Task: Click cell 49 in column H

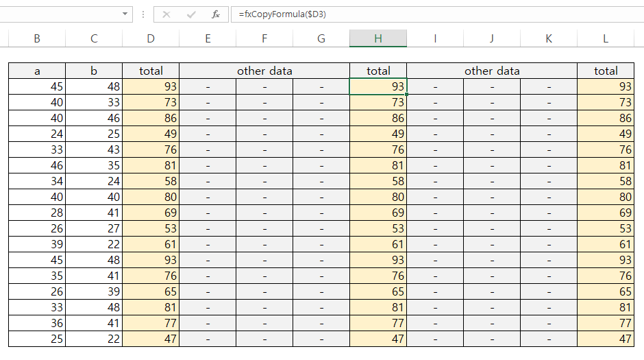Action: pyautogui.click(x=378, y=134)
